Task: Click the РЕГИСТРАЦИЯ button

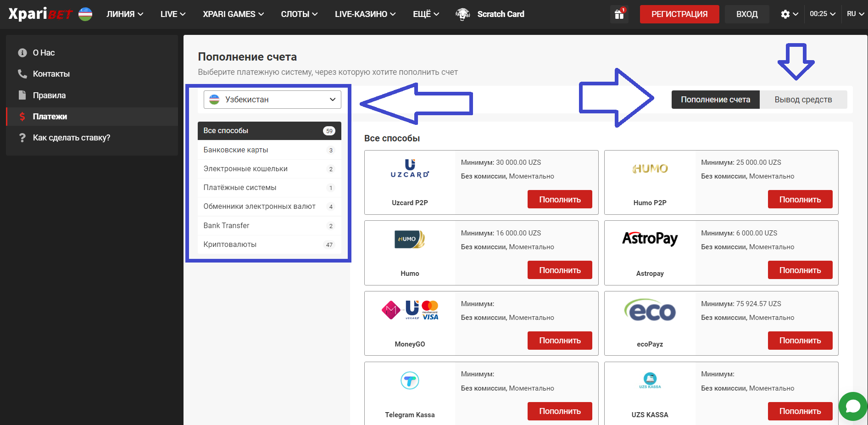Action: 679,14
